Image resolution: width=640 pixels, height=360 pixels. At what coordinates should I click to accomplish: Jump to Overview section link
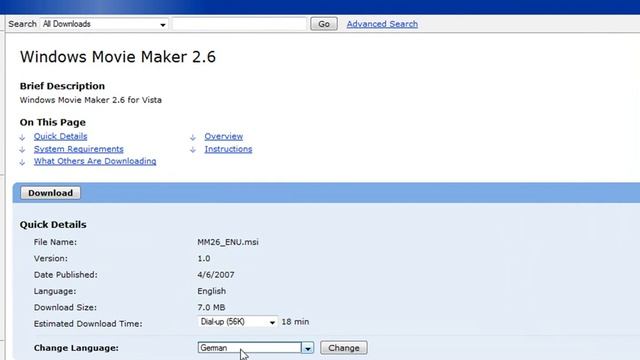tap(224, 136)
